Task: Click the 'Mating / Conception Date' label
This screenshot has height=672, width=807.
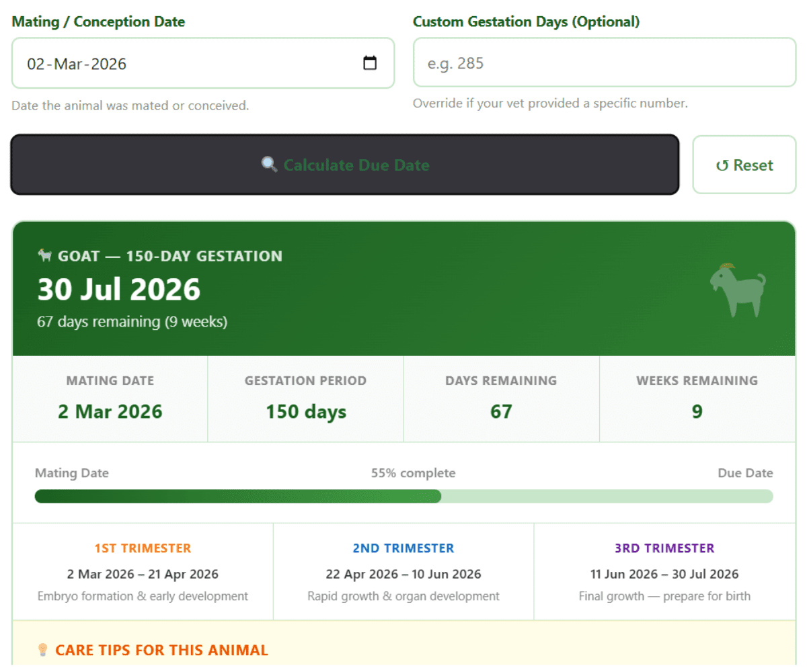Action: [x=98, y=22]
